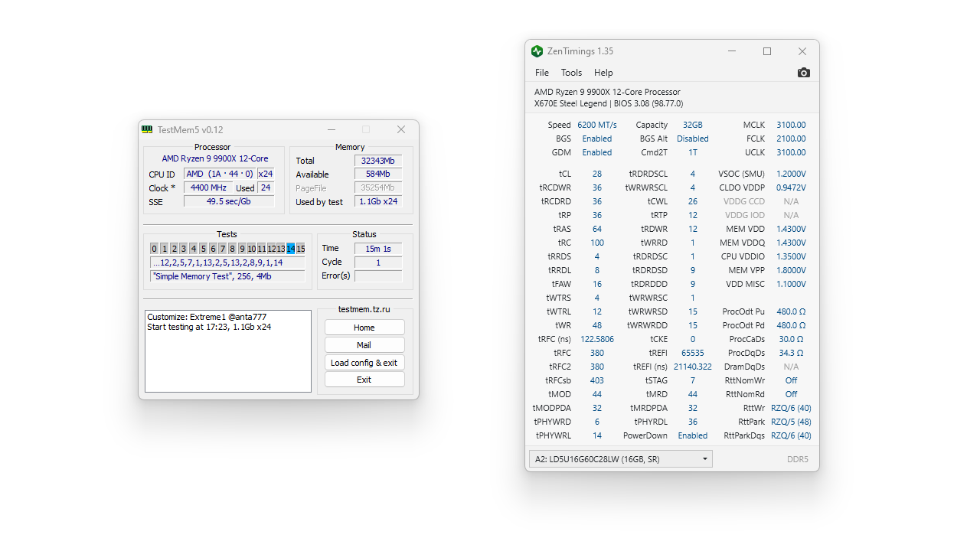Click the CPU ID AMD field
The width and height of the screenshot is (980, 551).
pos(220,174)
